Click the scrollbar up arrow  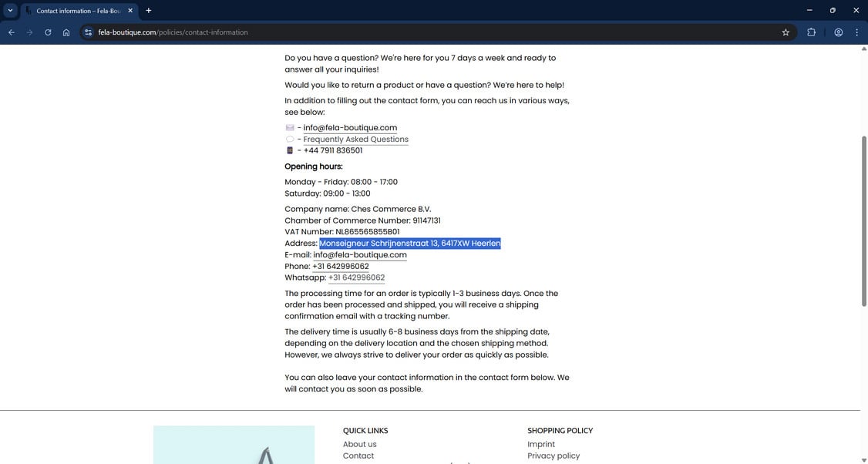863,49
